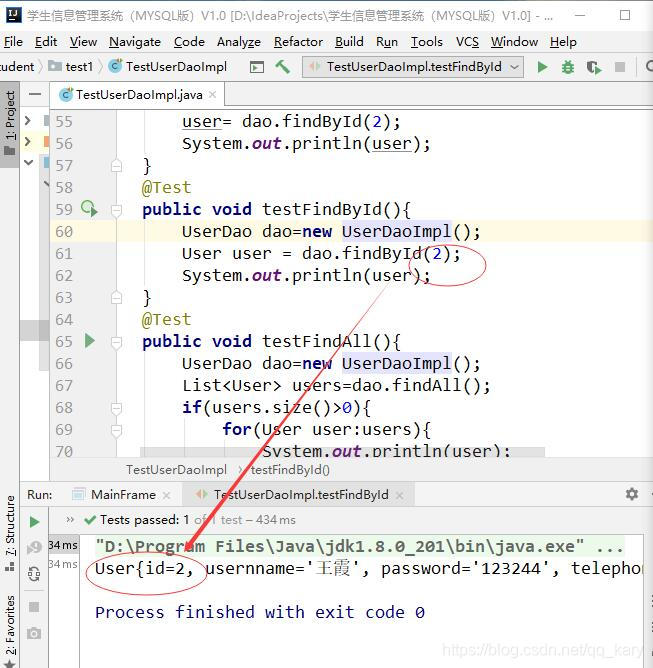Viewport: 653px width, 668px height.
Task: Click 'Process finished with exit code 0' text
Action: 260,612
